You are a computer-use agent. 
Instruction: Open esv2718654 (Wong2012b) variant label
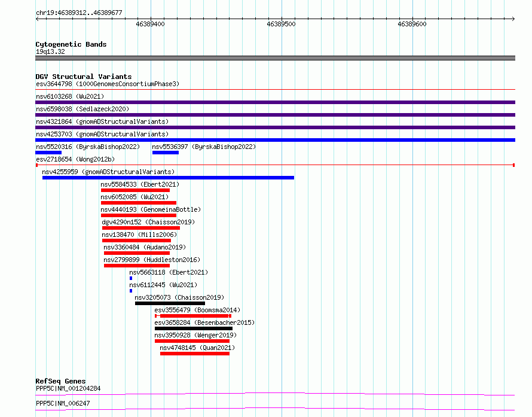pos(75,159)
